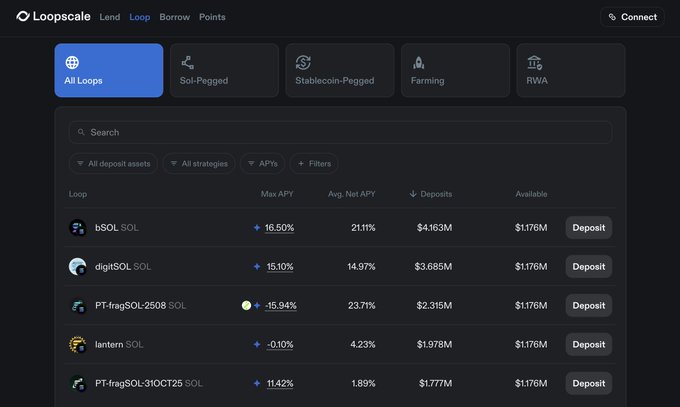This screenshot has height=407, width=680.
Task: Click the Farming rocket icon
Action: pyautogui.click(x=418, y=63)
